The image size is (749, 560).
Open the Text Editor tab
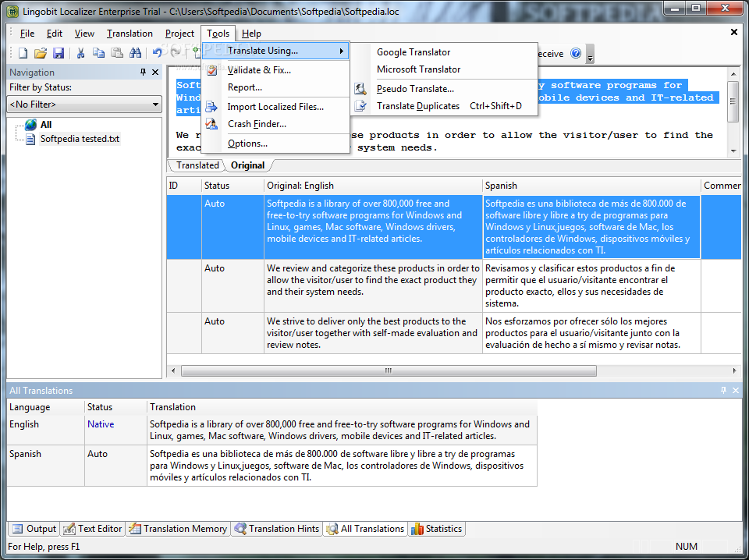tap(93, 529)
